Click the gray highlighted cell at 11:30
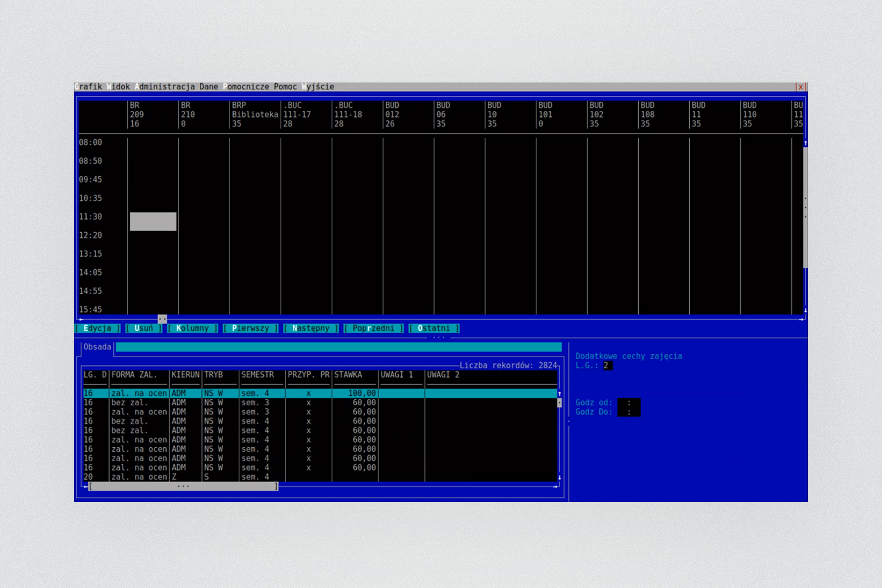 (153, 221)
